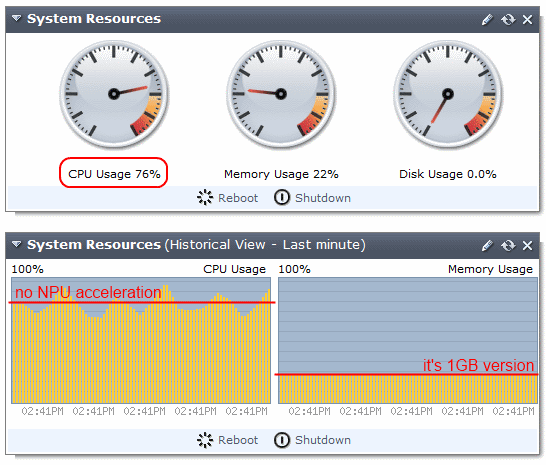Click the CPU Usage historical chart
The image size is (546, 465).
point(141,340)
